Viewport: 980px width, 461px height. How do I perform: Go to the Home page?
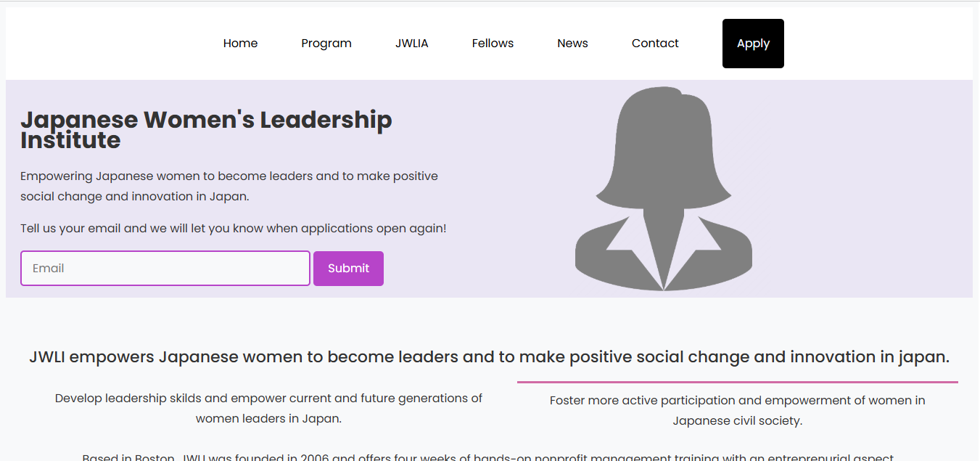[240, 44]
